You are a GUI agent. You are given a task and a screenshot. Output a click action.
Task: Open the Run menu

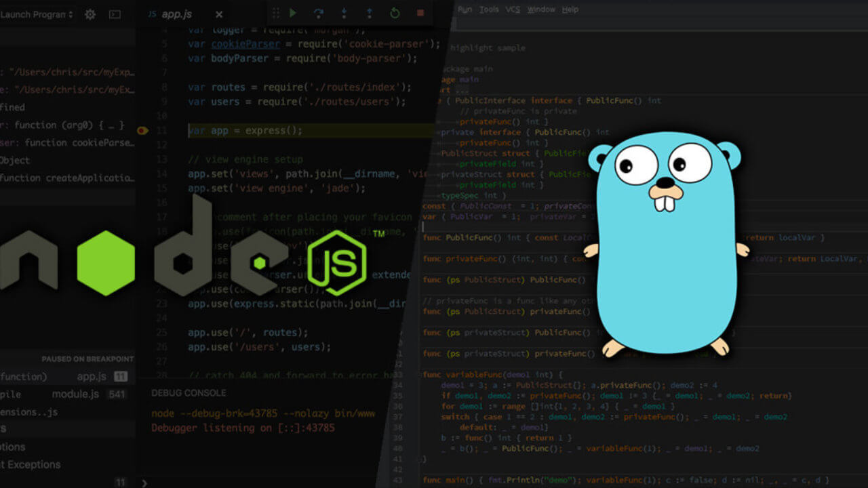coord(465,9)
